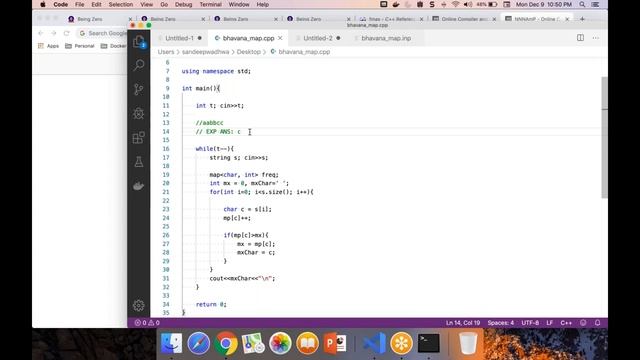Viewport: 640px width, 360px height.
Task: Open Maps from the Dock
Action: (x=253, y=343)
